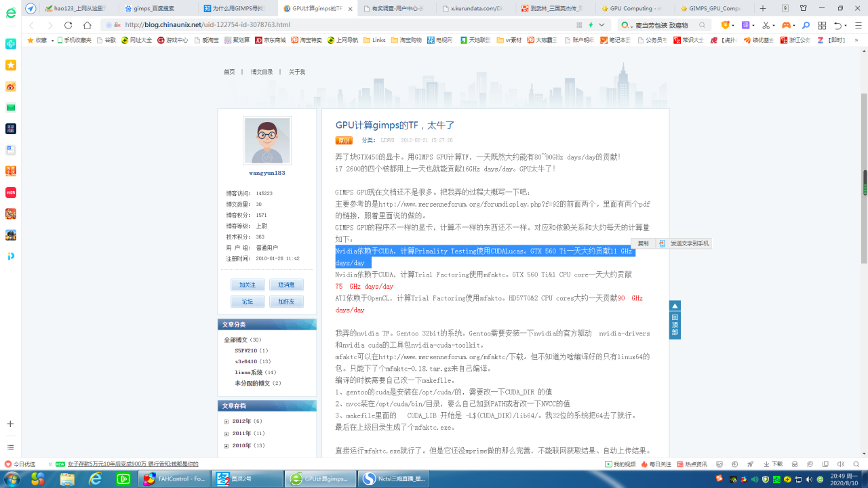The image size is (868, 488).
Task: Open the green mail sidebar icon
Action: pos(11,108)
